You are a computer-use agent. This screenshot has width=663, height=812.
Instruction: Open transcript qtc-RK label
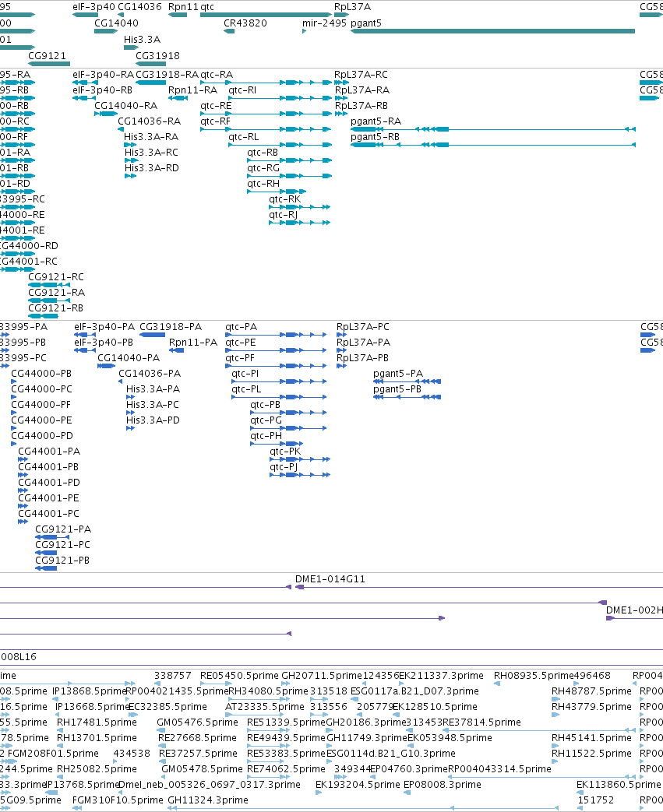pos(285,199)
